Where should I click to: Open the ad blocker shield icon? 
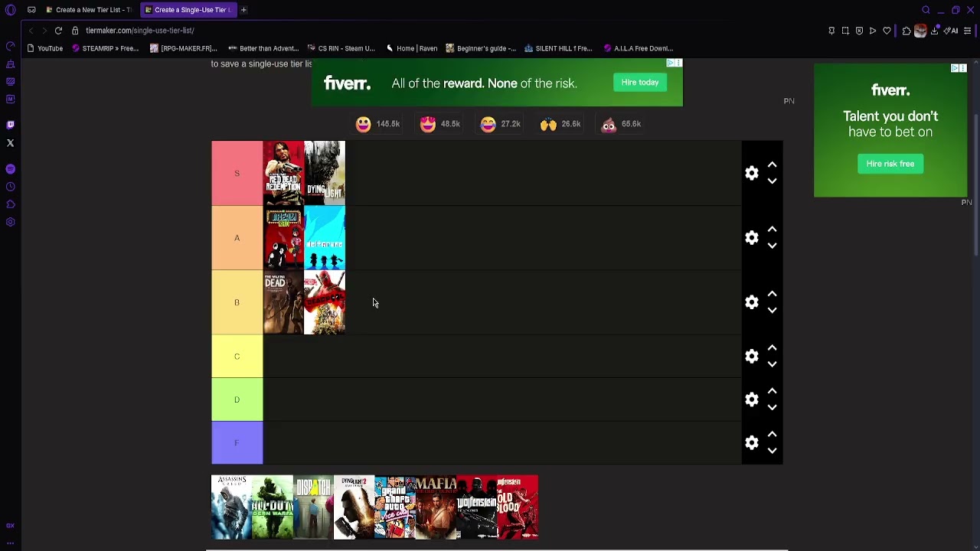click(x=859, y=31)
